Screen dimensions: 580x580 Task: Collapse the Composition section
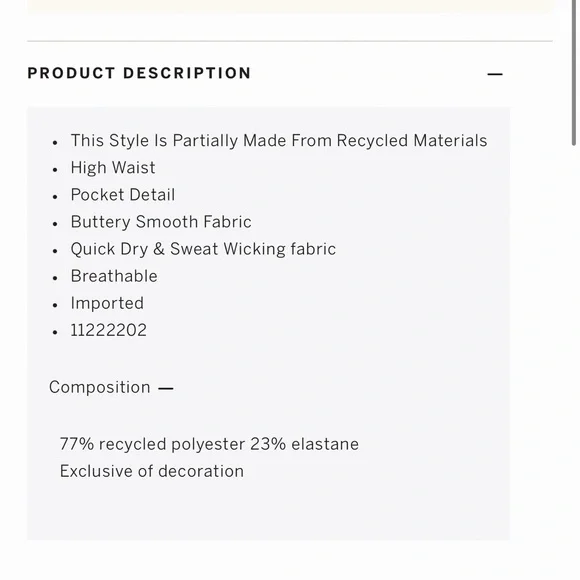click(166, 388)
